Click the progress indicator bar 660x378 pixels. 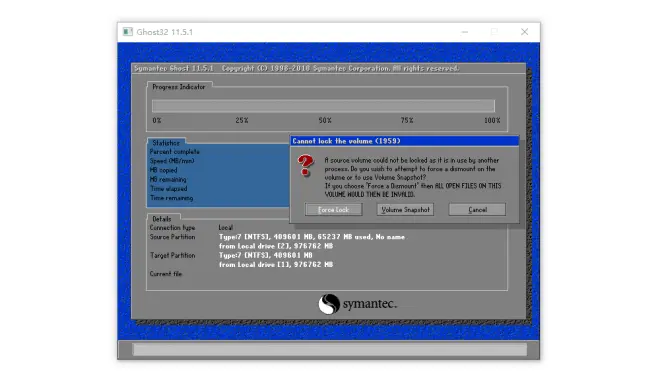[x=323, y=105]
